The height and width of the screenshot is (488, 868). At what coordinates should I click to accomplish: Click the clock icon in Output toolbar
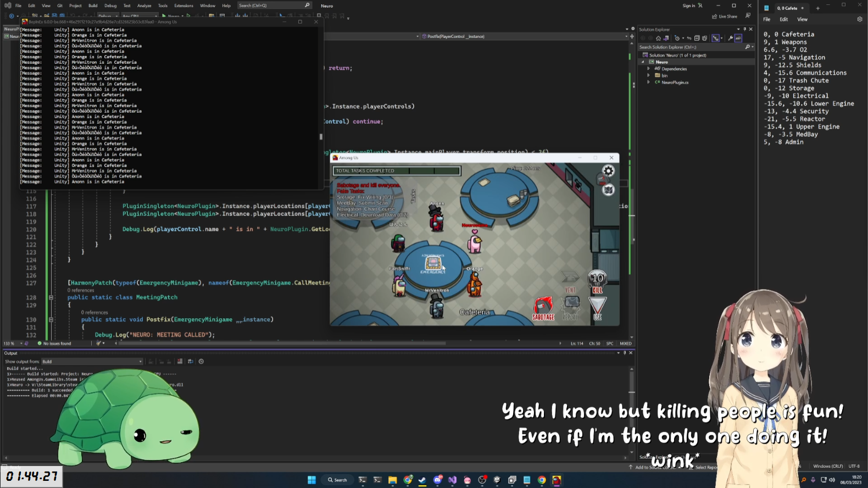coord(201,361)
